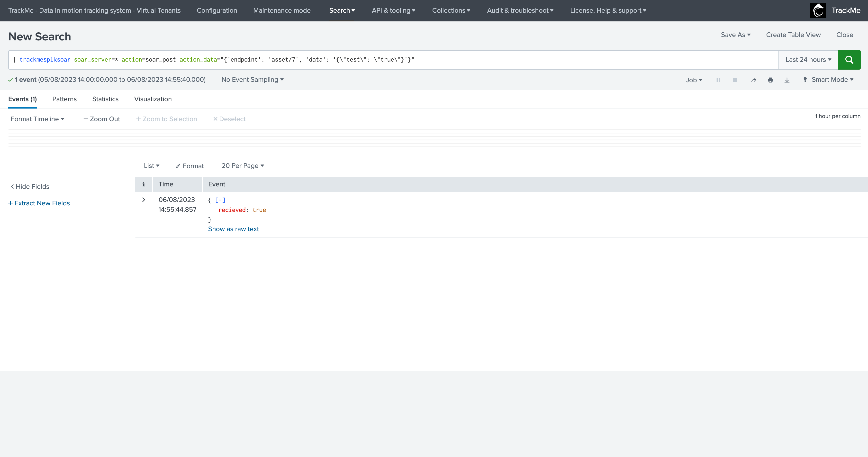Image resolution: width=868 pixels, height=457 pixels.
Task: Click the event info column icon
Action: coord(144,184)
